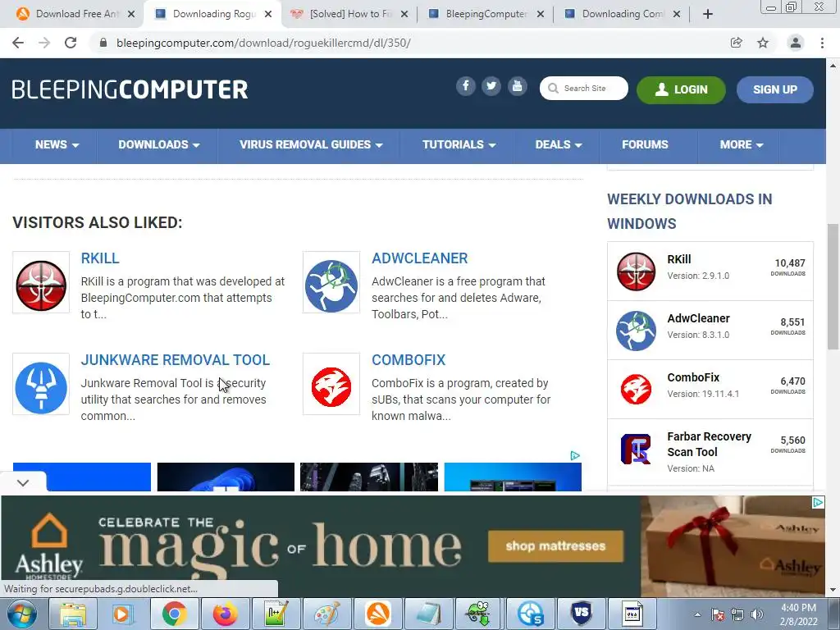This screenshot has height=630, width=840.
Task: Click AdChoices icon above the thumbnail ads
Action: 575,456
